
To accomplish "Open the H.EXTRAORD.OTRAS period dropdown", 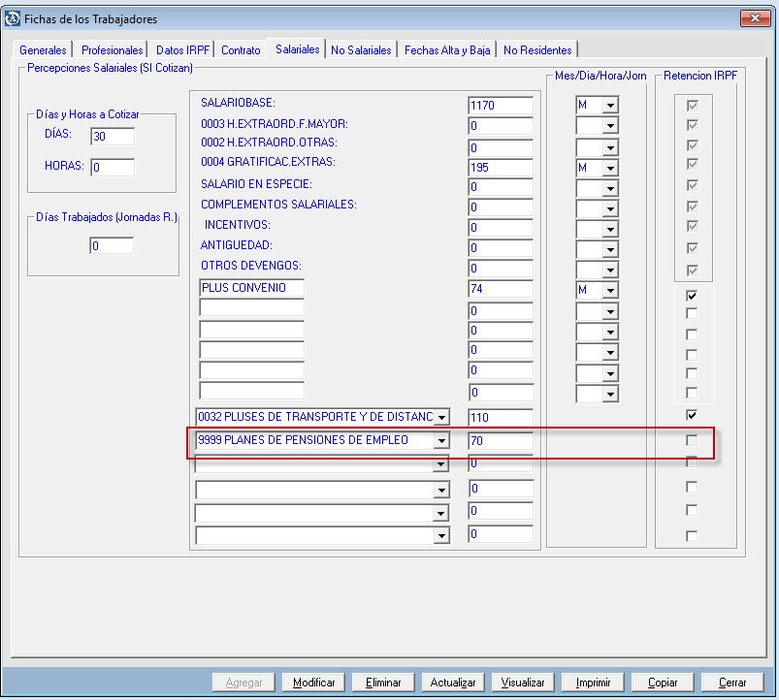I will [610, 147].
